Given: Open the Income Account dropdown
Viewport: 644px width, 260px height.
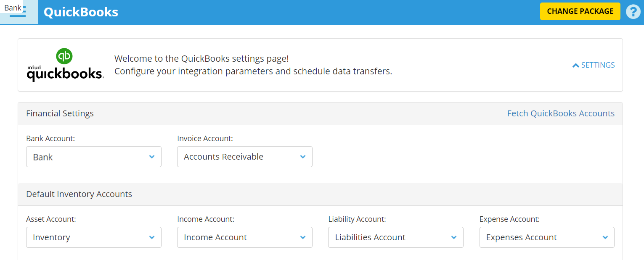Looking at the screenshot, I should tap(244, 237).
